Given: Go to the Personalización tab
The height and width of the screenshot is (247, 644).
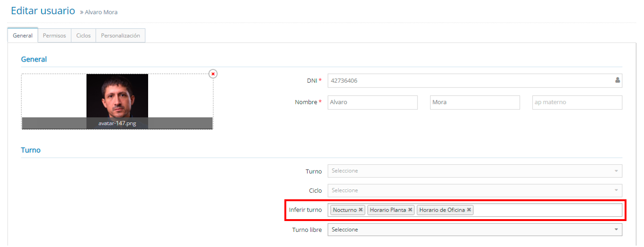Looking at the screenshot, I should [x=120, y=35].
